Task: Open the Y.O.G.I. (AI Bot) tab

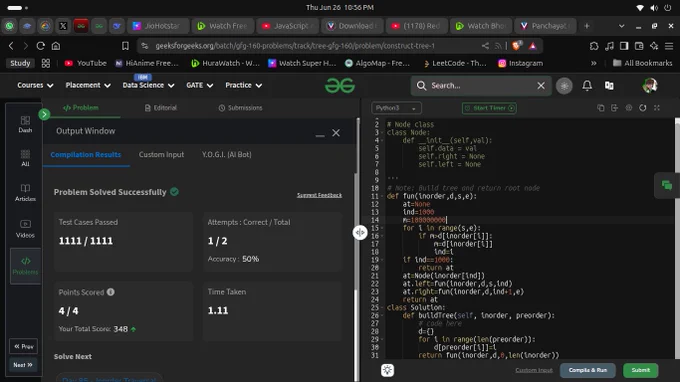Action: [x=226, y=154]
